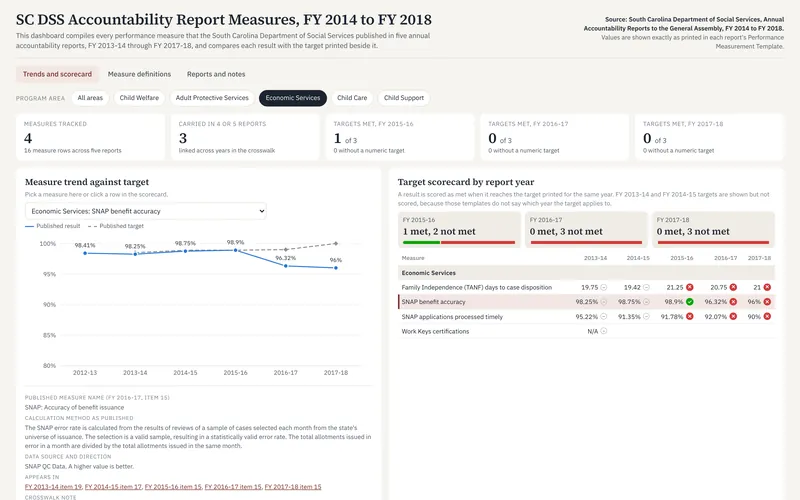Open the FY 2016-17 item 15 link
800x500 pixels.
[x=233, y=487]
